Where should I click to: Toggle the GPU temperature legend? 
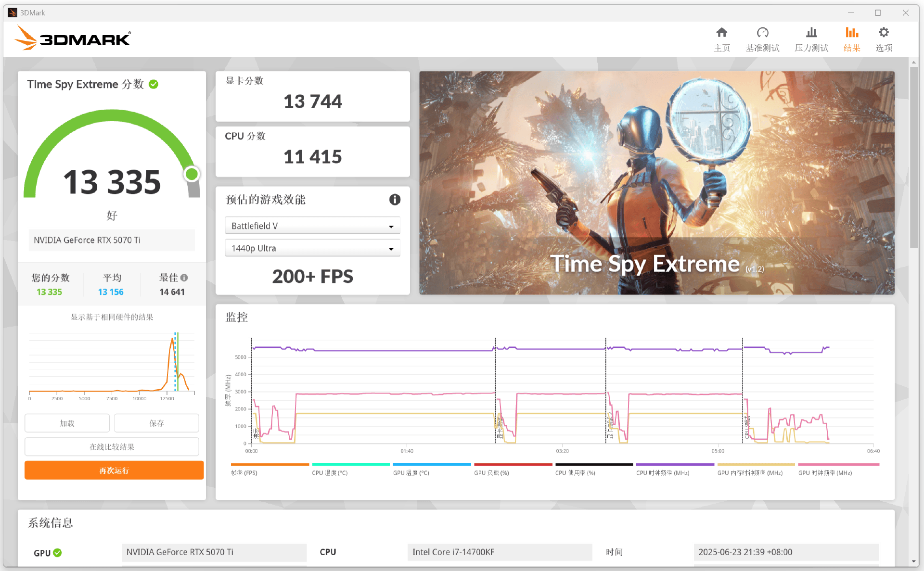432,469
